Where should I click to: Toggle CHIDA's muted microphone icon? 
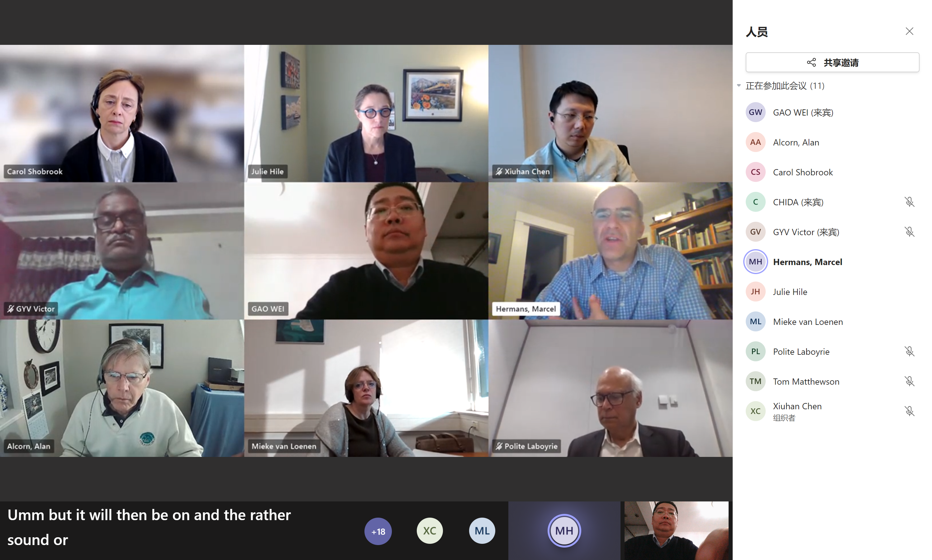pyautogui.click(x=909, y=202)
